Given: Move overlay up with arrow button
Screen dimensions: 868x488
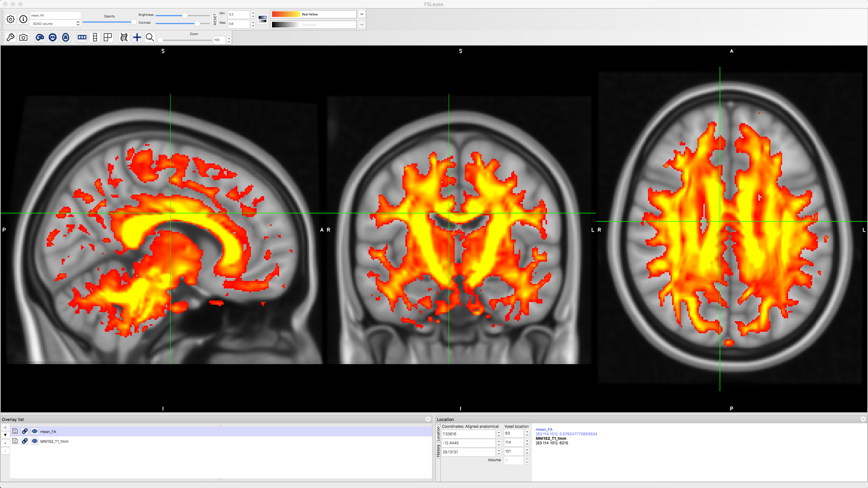Looking at the screenshot, I should 5,427.
